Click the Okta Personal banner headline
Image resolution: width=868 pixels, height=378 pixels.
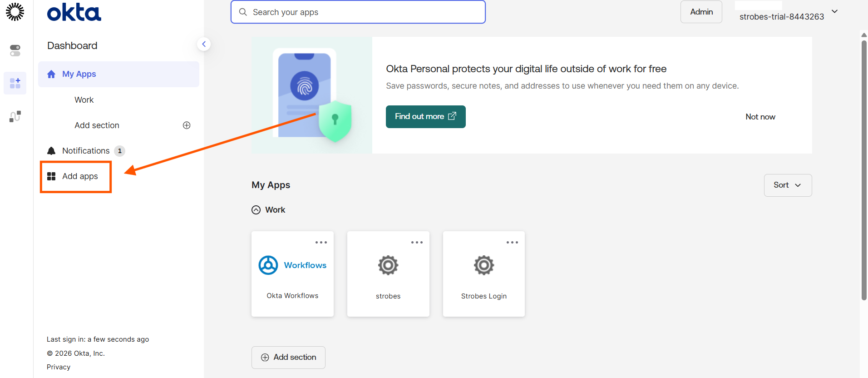pyautogui.click(x=526, y=69)
